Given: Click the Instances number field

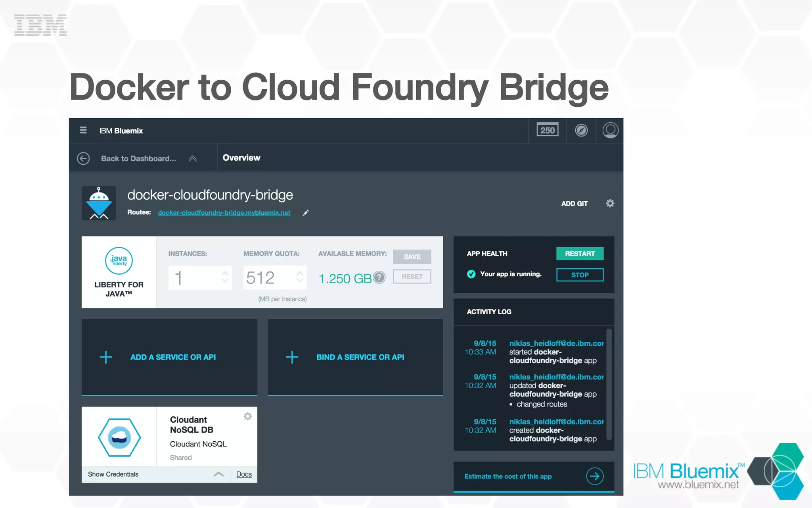Looking at the screenshot, I should coord(200,277).
